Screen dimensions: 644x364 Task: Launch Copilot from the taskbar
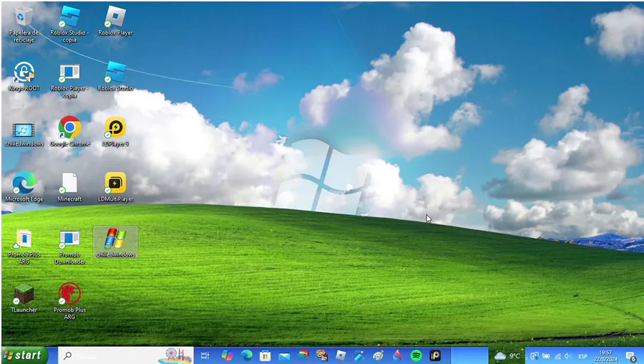[x=227, y=356]
